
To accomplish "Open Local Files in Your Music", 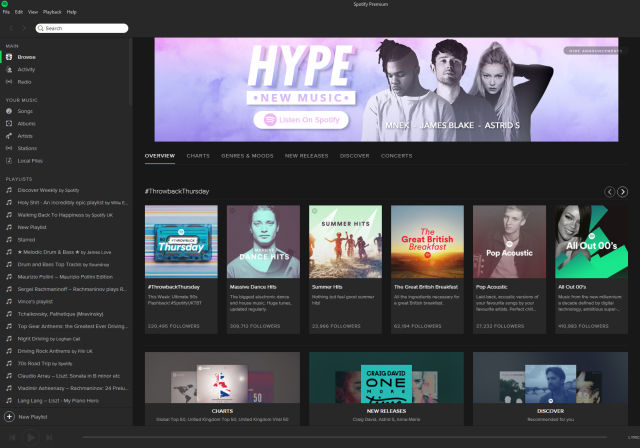I will point(30,161).
